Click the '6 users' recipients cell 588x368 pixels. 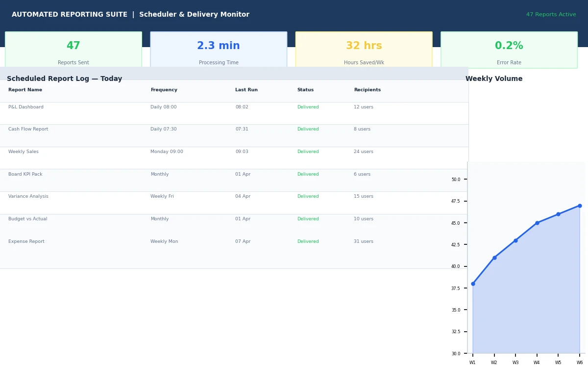coord(362,175)
